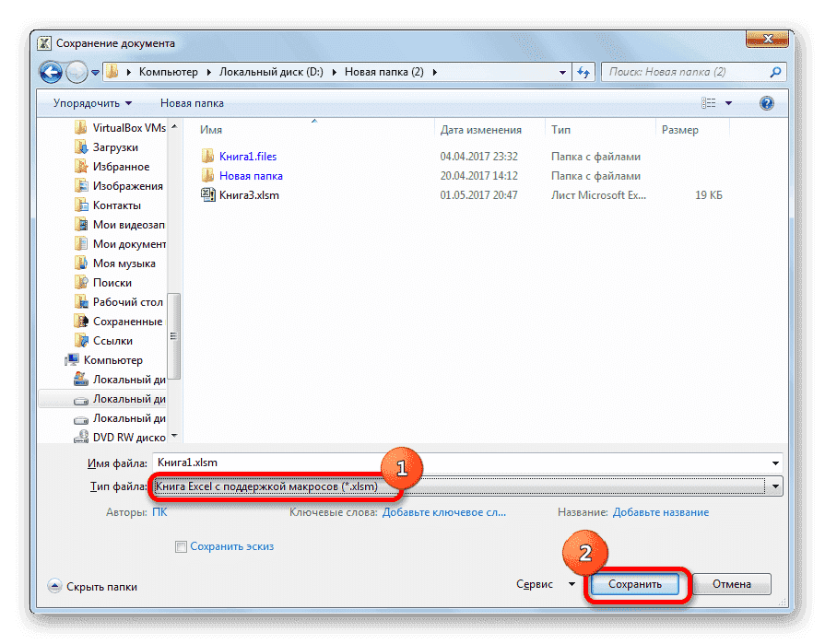Image resolution: width=825 pixels, height=644 pixels.
Task: Click the Сохранить button
Action: [x=638, y=584]
